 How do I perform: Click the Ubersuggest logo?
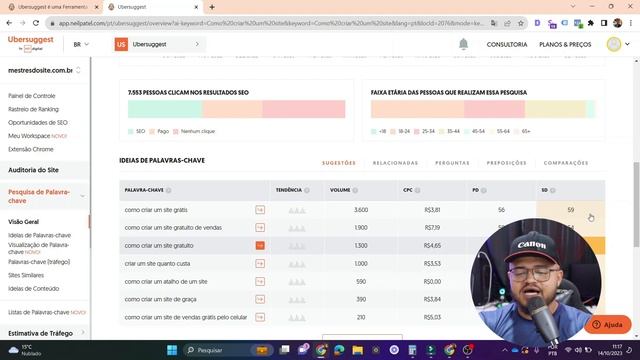(31, 43)
